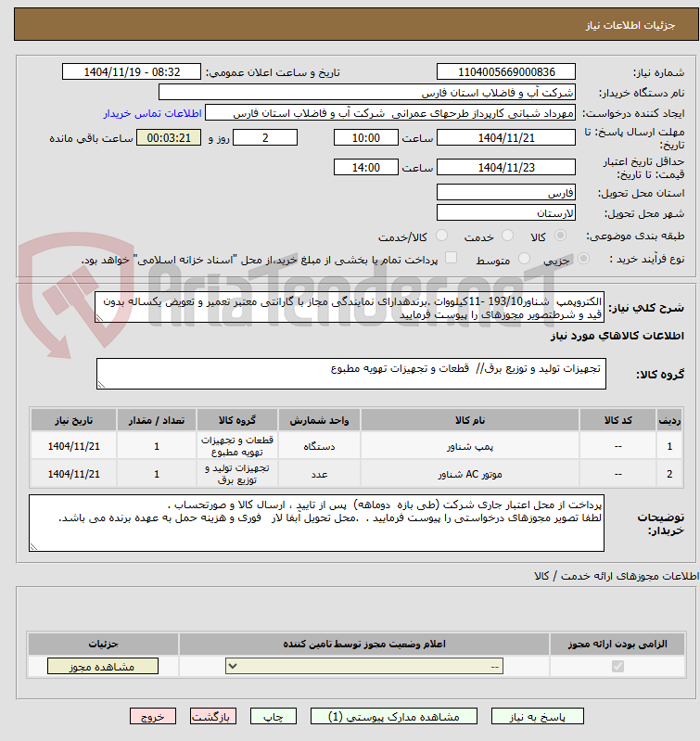This screenshot has width=700, height=741.
Task: Click the عدد unit cell
Action: click(x=319, y=474)
